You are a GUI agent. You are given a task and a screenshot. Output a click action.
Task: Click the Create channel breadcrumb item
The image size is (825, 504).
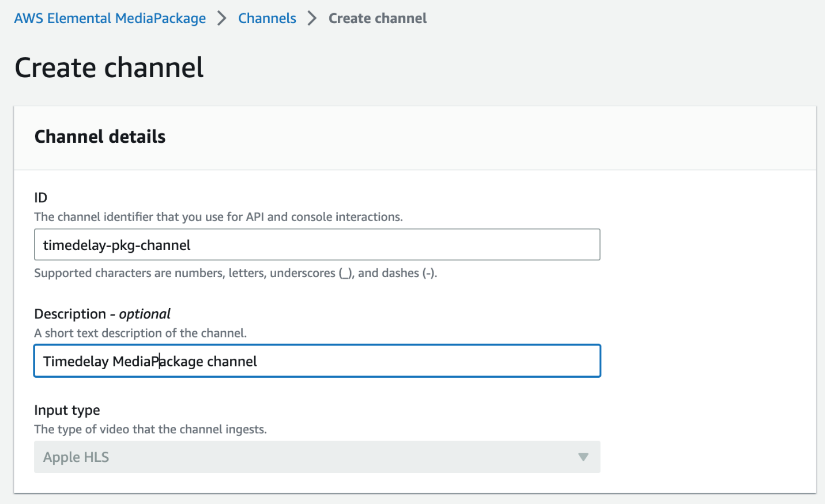tap(378, 18)
